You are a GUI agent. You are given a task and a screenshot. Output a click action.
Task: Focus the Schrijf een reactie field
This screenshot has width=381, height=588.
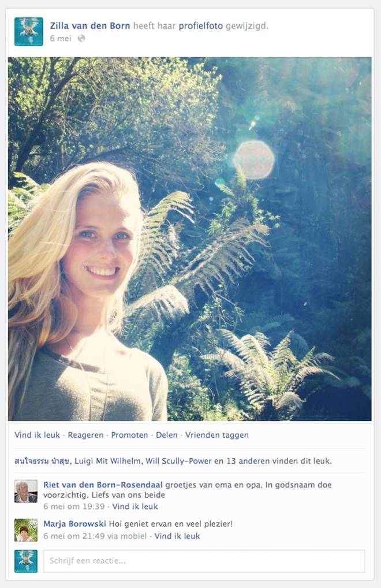tap(204, 561)
